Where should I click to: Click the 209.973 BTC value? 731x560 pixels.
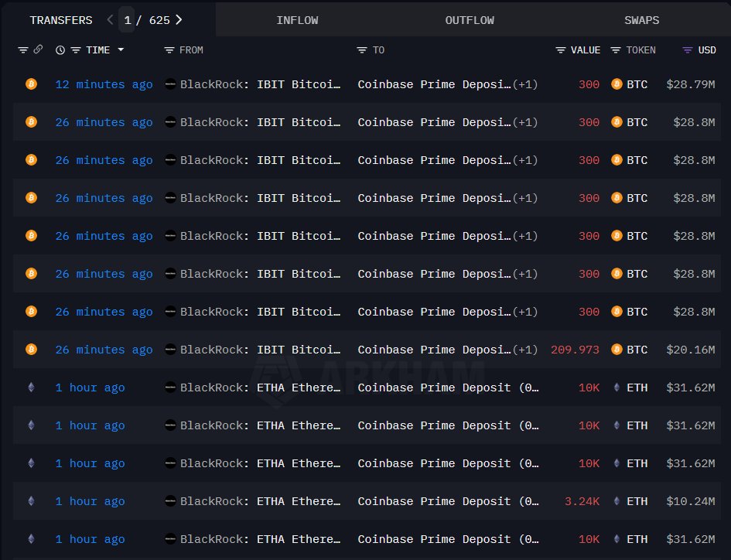pos(575,350)
